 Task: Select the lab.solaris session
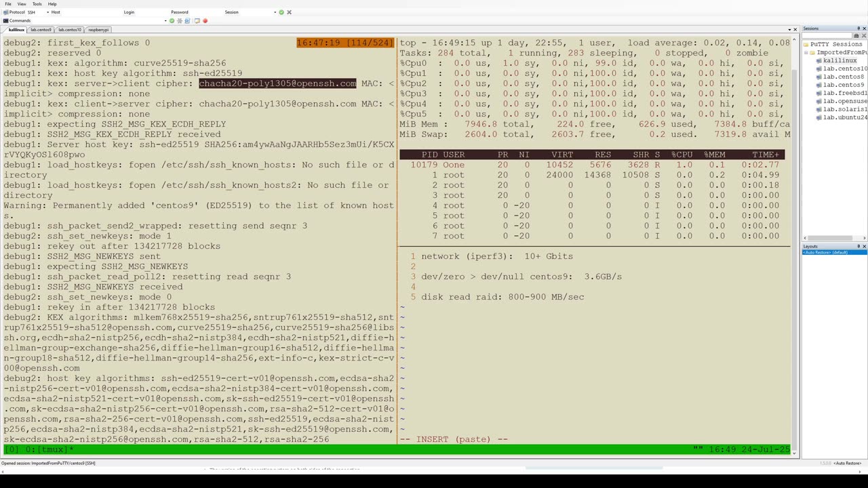[846, 109]
